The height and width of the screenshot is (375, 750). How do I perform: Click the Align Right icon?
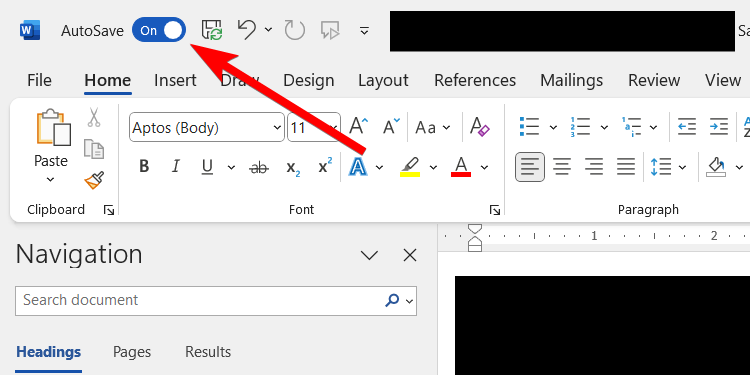point(594,167)
